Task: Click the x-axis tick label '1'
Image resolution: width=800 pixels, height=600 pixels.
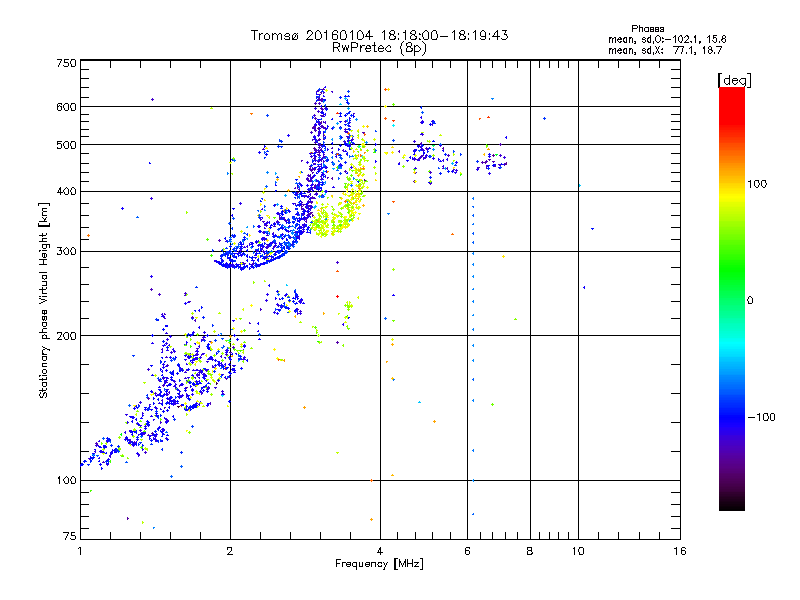Action: click(x=80, y=551)
